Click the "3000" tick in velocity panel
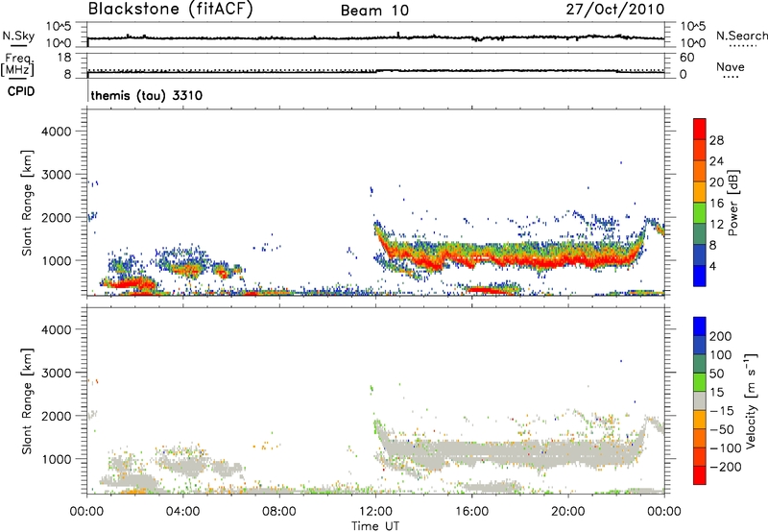 57,373
